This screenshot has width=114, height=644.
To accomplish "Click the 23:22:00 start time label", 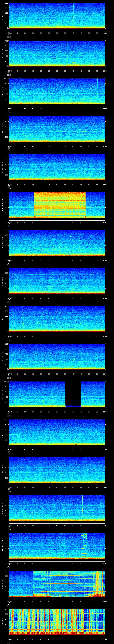I will [x=9, y=564].
